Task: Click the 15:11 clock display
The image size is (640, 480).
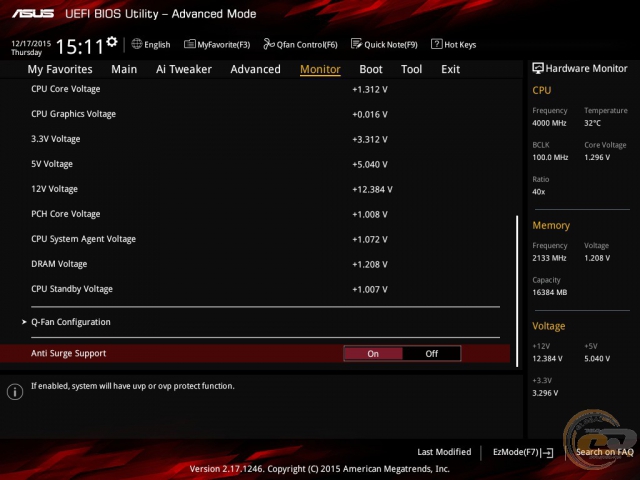Action: 79,47
